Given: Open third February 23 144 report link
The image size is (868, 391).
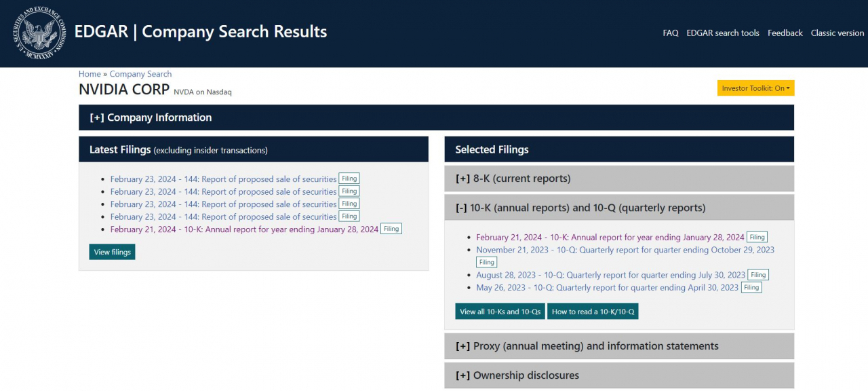Looking at the screenshot, I should coord(223,204).
